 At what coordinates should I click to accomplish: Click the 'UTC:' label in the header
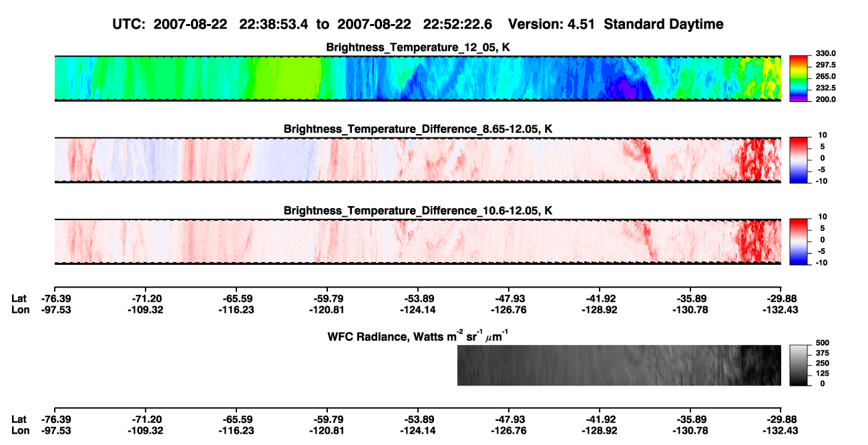point(129,24)
